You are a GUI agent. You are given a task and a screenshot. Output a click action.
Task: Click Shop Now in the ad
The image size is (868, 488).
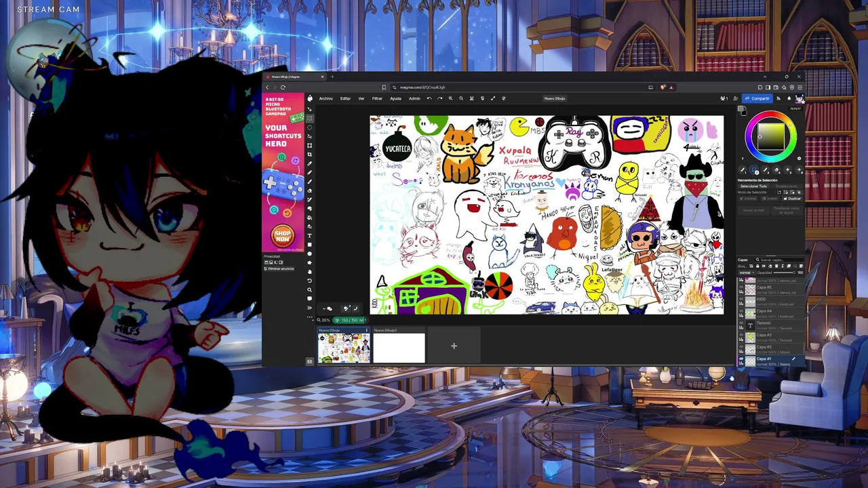pyautogui.click(x=283, y=236)
